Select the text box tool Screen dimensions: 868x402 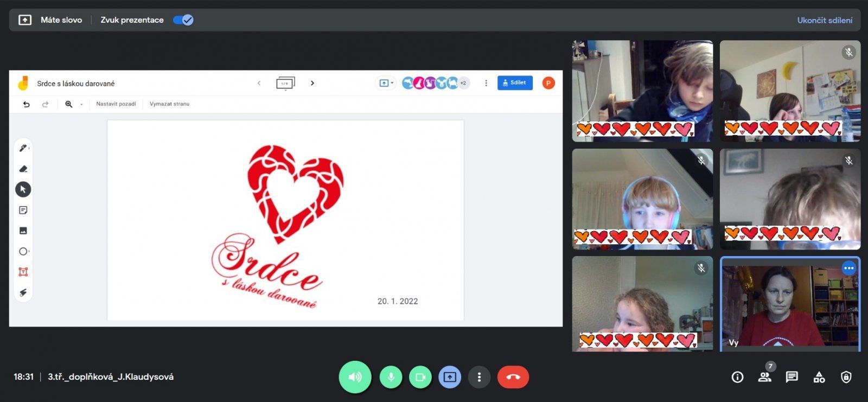coord(23,272)
